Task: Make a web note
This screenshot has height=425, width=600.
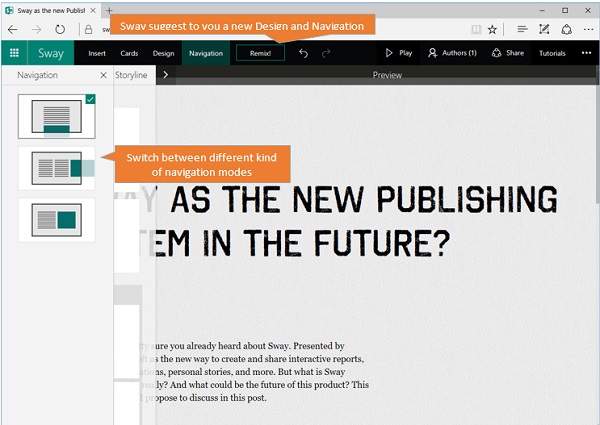Action: (x=544, y=29)
